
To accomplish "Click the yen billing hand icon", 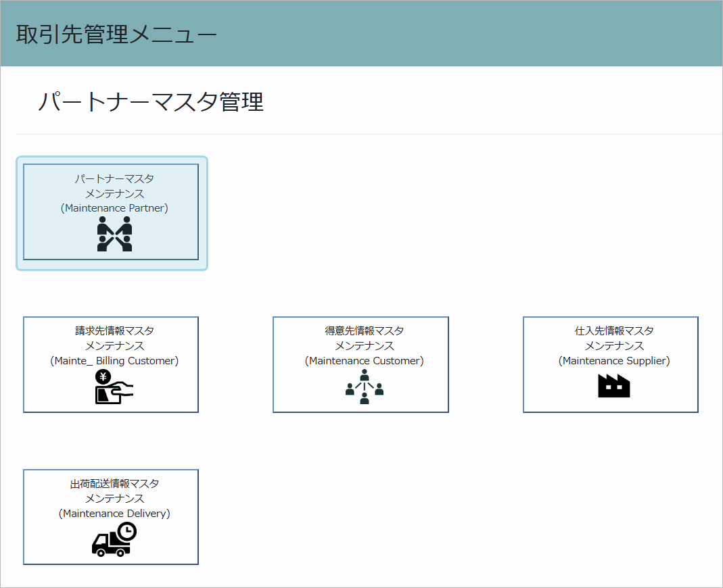I will click(114, 387).
